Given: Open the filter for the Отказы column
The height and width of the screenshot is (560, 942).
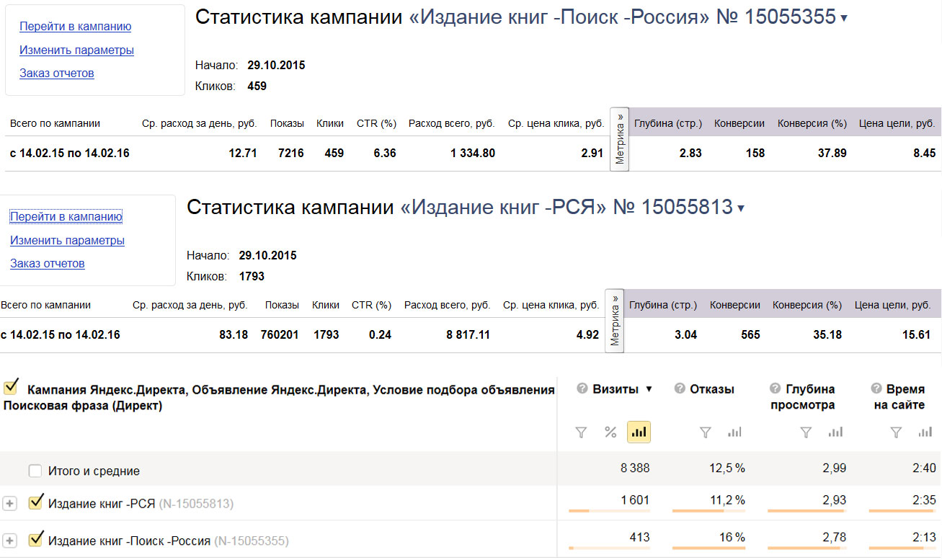Looking at the screenshot, I should coord(706,432).
